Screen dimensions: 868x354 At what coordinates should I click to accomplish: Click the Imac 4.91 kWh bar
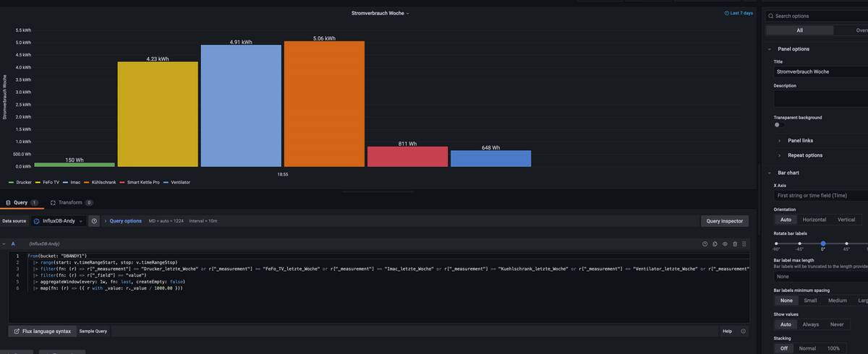pos(241,106)
